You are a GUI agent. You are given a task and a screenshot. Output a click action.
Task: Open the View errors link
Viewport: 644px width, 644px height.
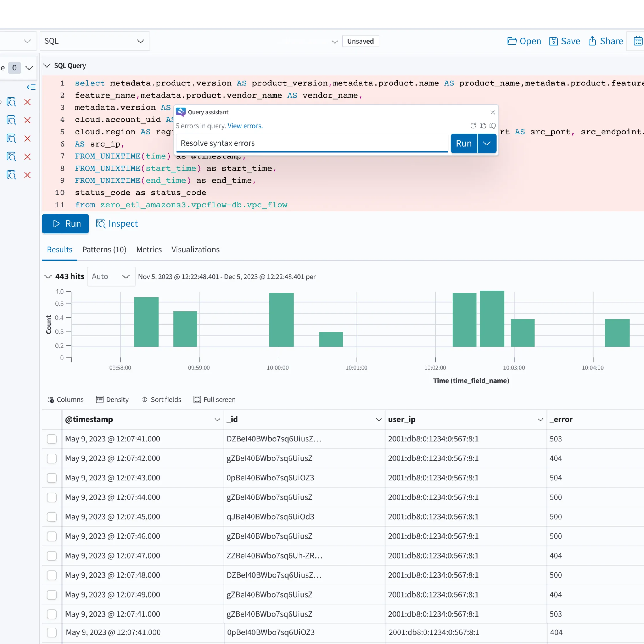point(245,126)
